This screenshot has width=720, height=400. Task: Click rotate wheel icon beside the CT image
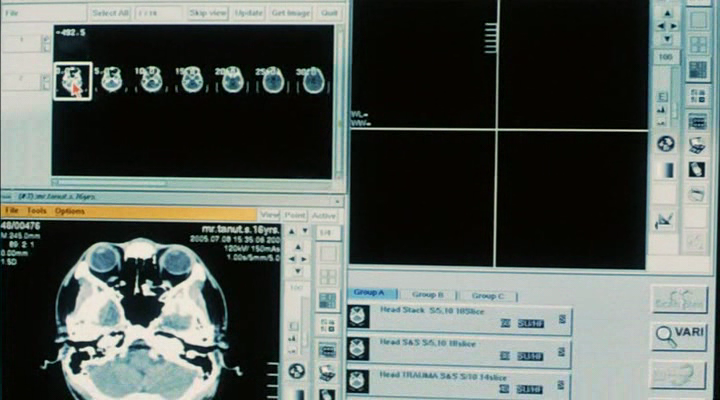coord(297,371)
